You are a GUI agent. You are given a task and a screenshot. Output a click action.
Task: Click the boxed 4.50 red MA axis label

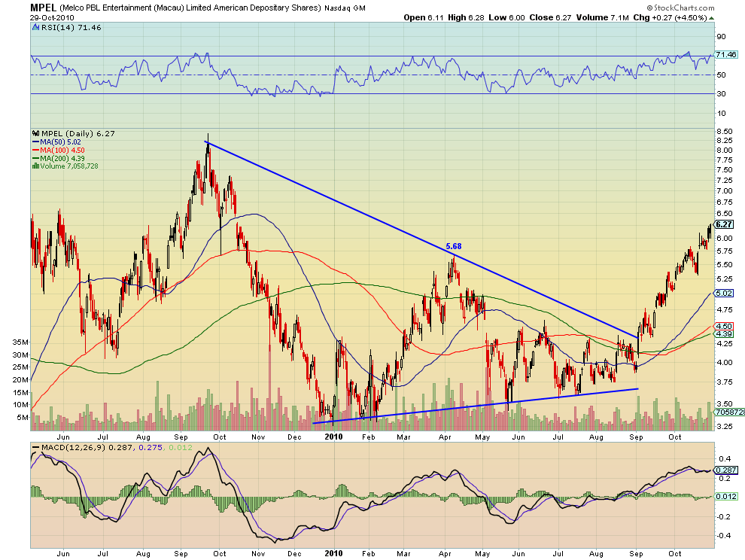(x=724, y=326)
